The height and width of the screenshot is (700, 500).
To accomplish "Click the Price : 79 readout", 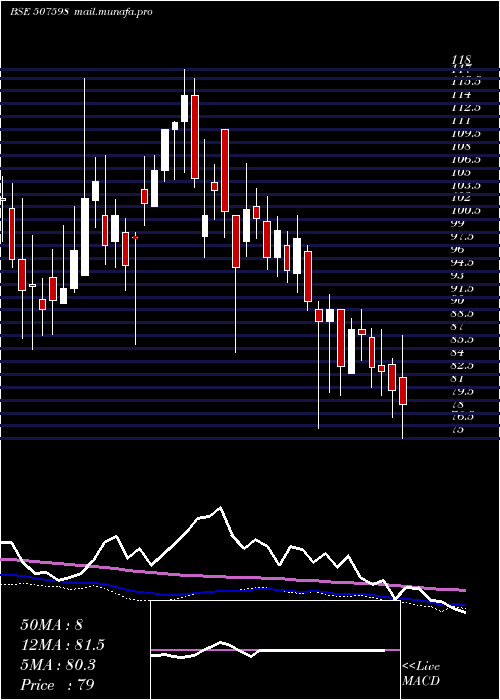I will (x=57, y=685).
